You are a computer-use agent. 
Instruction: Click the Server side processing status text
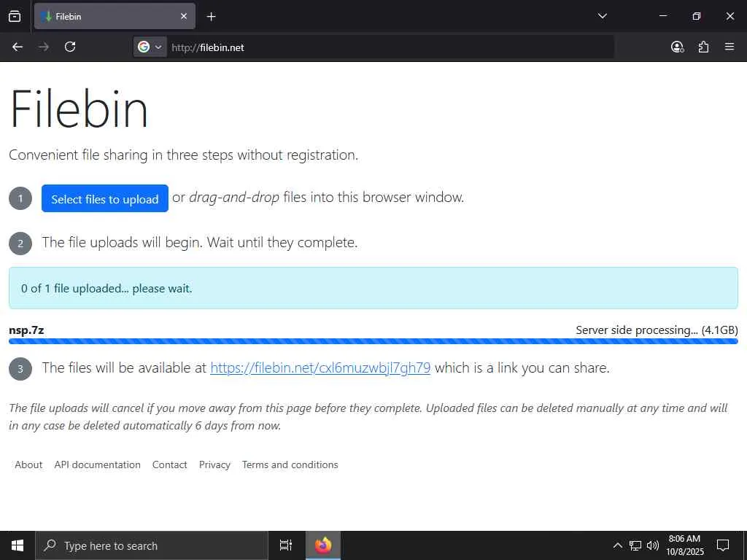coord(657,330)
